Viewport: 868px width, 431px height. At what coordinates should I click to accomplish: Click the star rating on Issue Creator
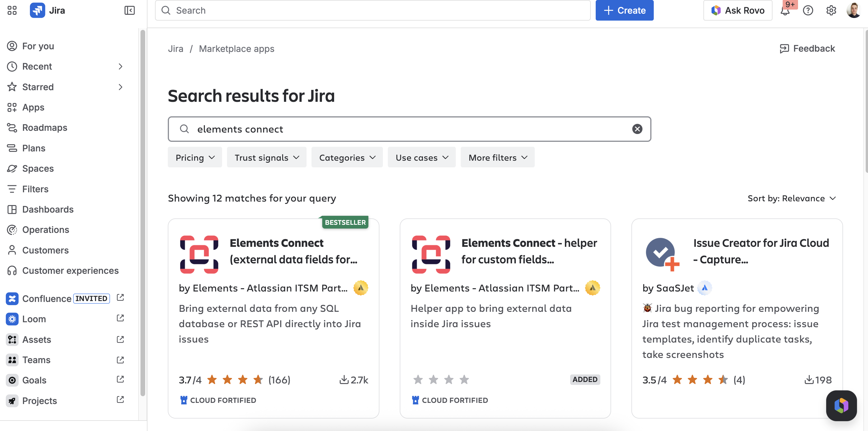click(x=700, y=380)
